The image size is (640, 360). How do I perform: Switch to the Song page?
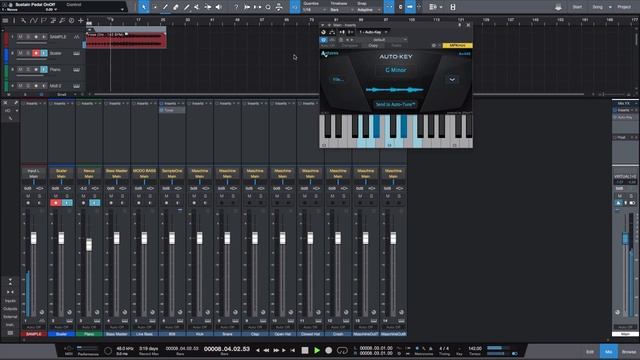[x=597, y=7]
